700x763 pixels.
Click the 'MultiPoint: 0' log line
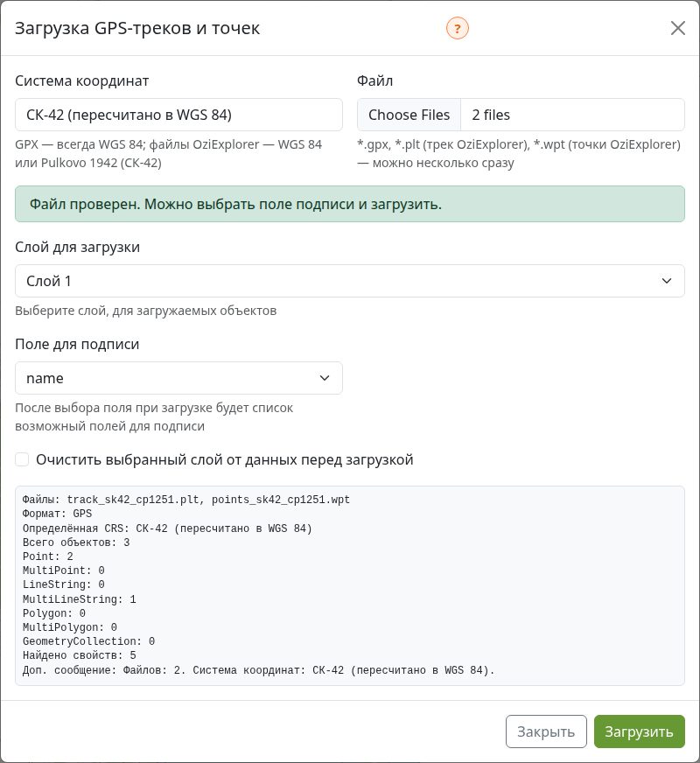point(64,570)
